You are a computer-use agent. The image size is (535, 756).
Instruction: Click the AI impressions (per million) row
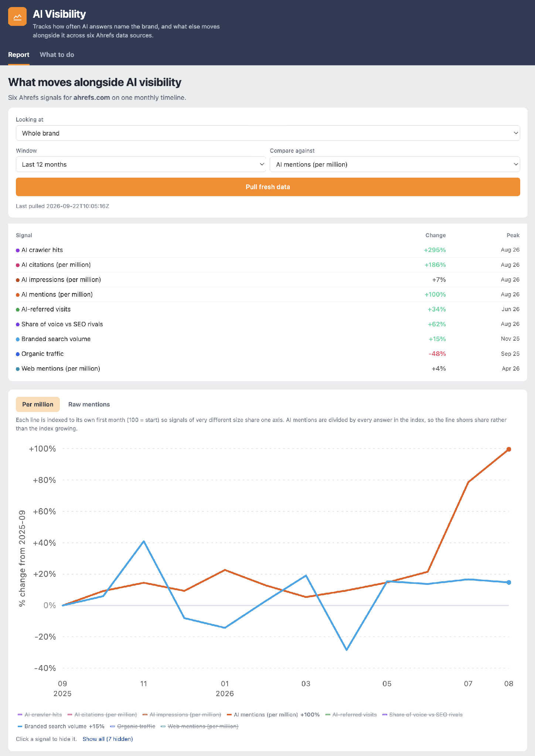[268, 280]
